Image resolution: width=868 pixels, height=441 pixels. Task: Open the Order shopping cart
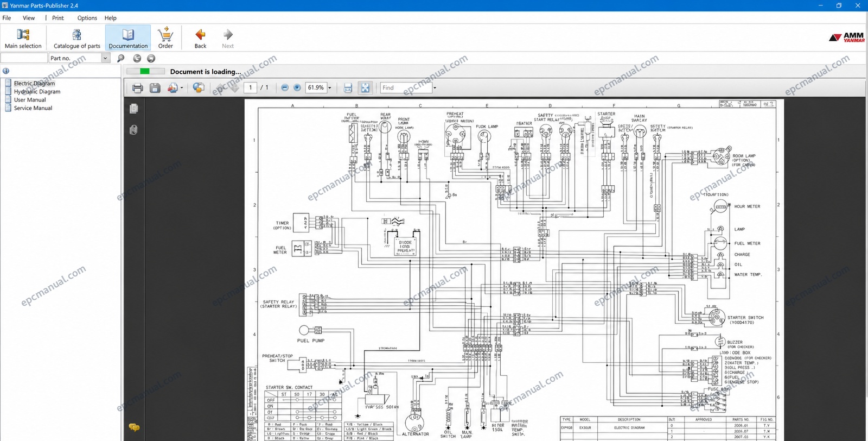(x=165, y=38)
